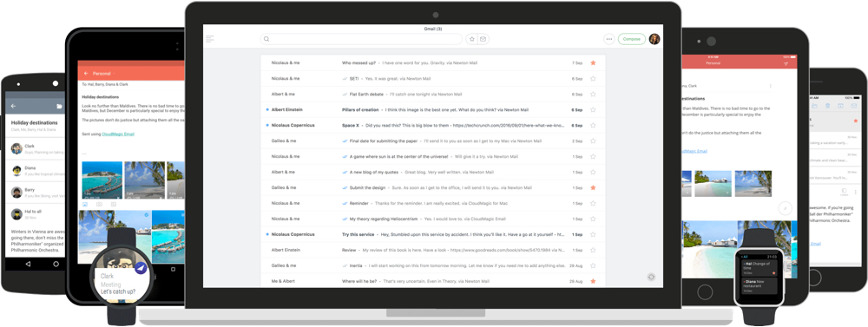Click the Compose button
868x327 pixels.
click(x=632, y=39)
